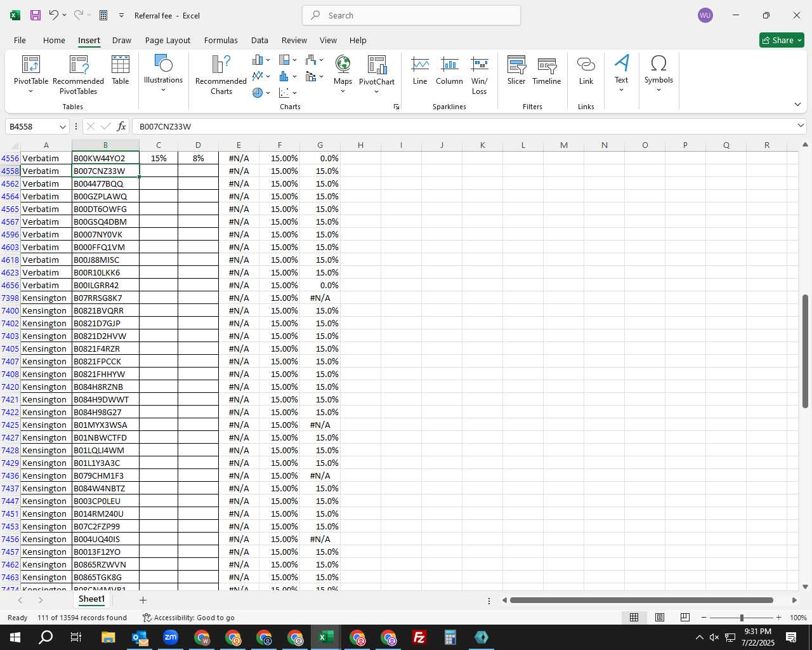Click Accessibility: Good to go status
The image size is (812, 650).
coord(188,618)
